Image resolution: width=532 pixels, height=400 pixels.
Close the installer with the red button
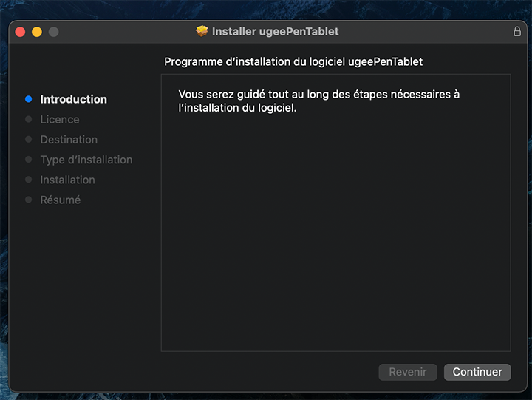(20, 32)
